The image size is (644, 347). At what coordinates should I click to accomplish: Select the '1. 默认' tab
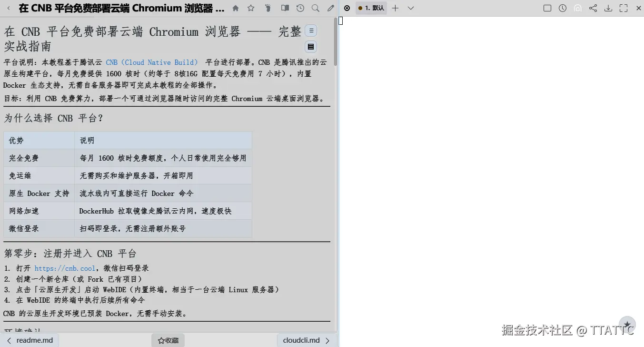click(x=371, y=8)
